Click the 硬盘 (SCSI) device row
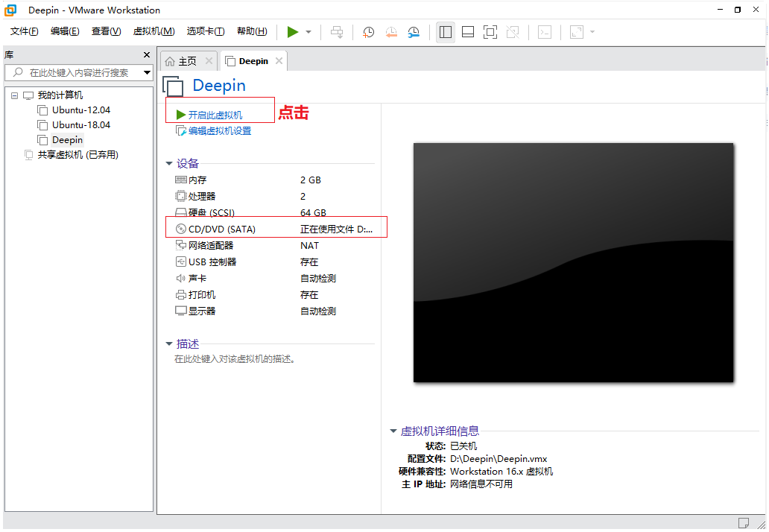The height and width of the screenshot is (532, 769). click(275, 213)
